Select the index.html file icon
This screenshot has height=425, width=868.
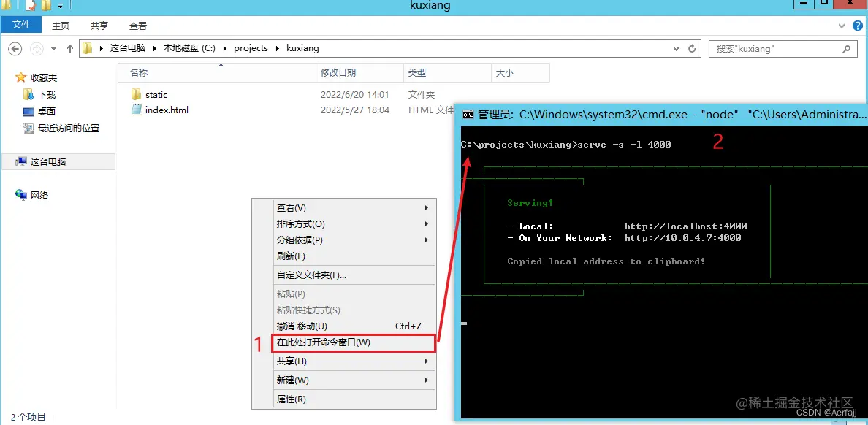click(137, 110)
